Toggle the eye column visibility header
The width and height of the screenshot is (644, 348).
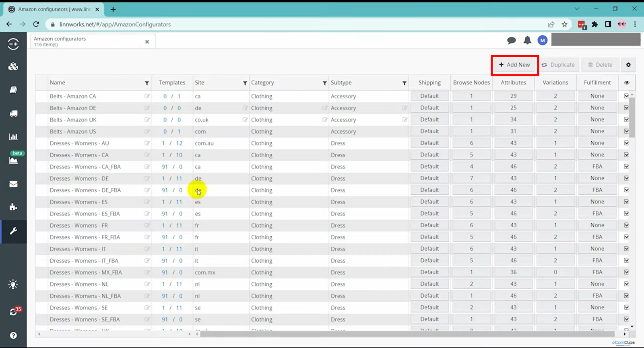click(627, 82)
